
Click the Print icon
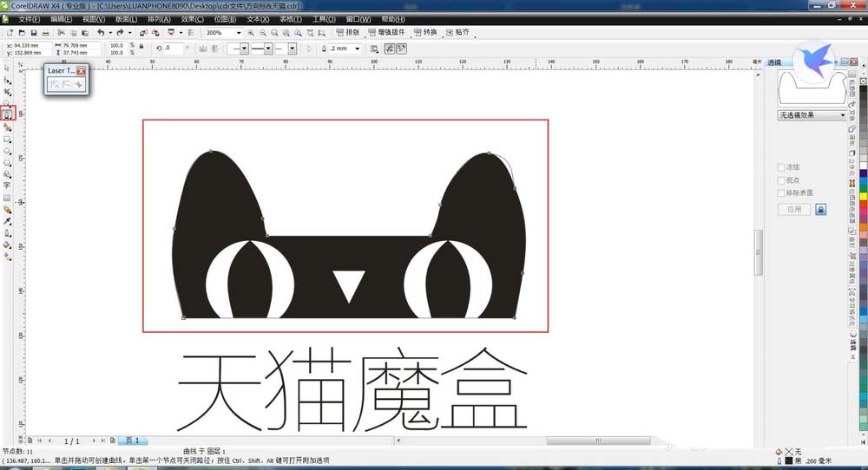coord(45,33)
